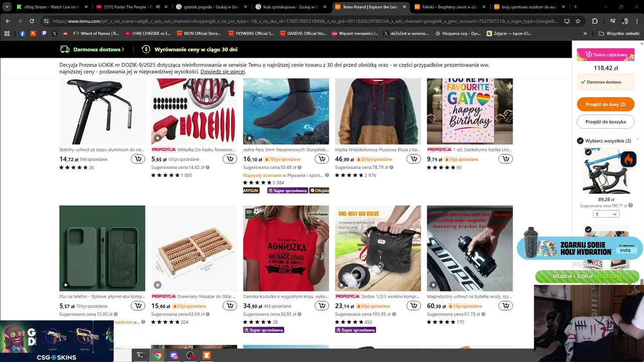The image size is (644, 362).
Task: Open the red Agnieszka t-shirt thumbnail
Action: (286, 248)
